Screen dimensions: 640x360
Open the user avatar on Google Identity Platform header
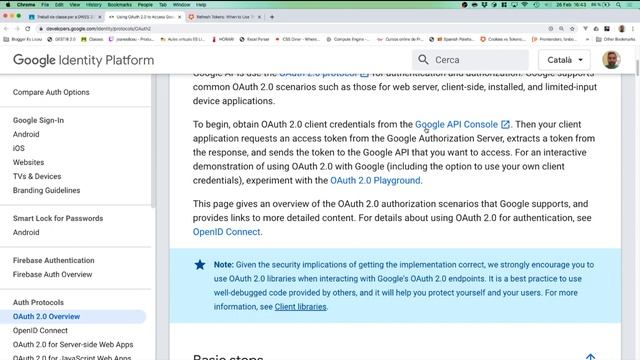(611, 60)
